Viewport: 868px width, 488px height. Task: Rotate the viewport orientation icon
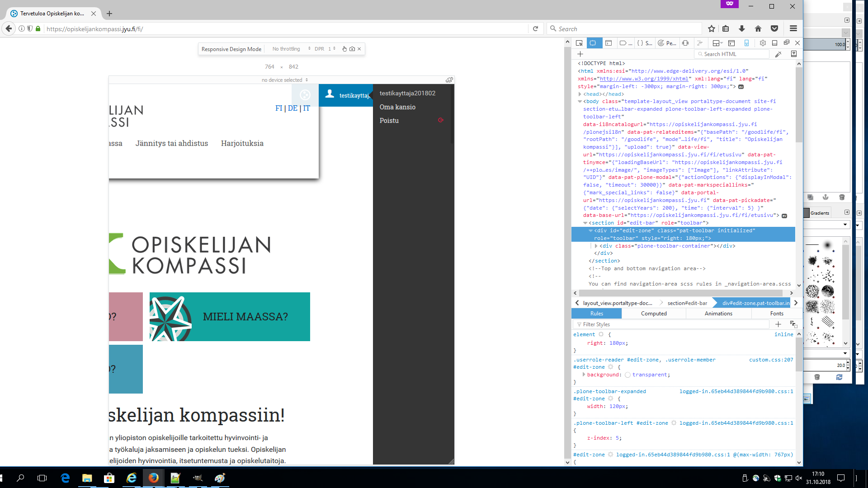point(449,80)
